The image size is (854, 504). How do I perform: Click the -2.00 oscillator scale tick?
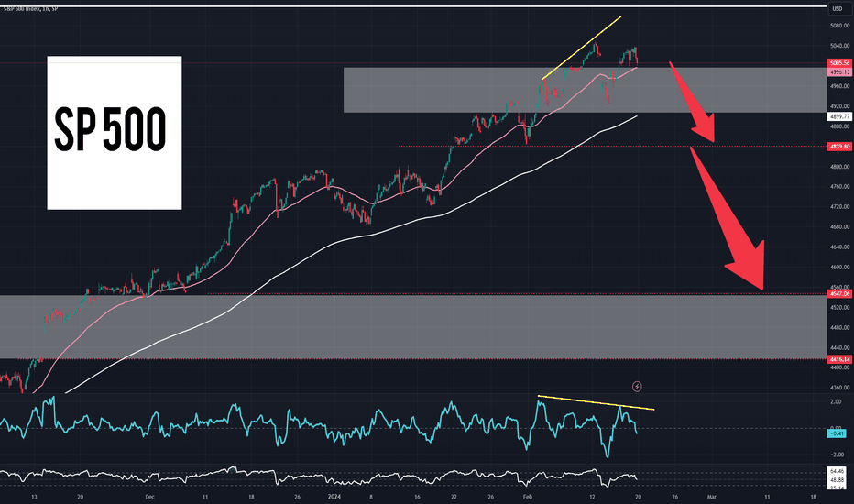[836, 455]
